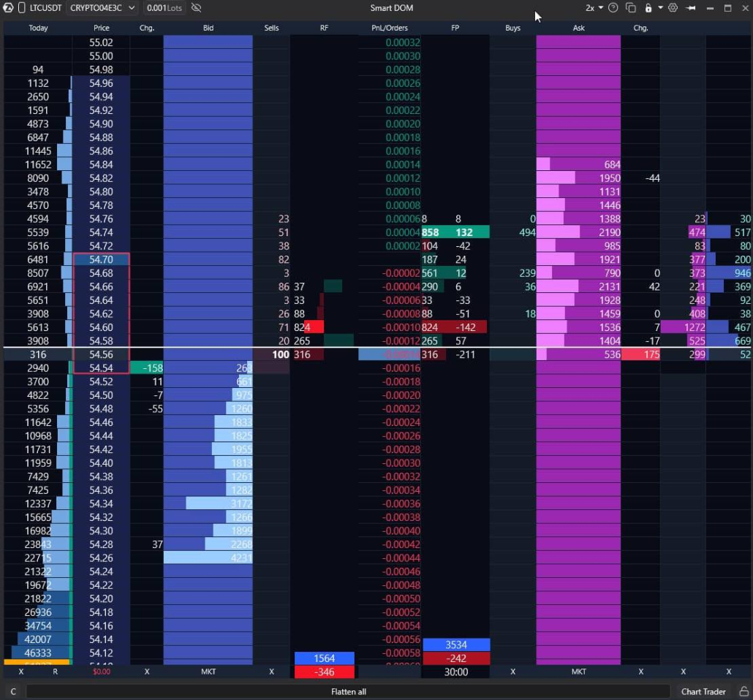Toggle the Chart Trader mode
Viewport: 753px width, 700px height.
(x=703, y=691)
